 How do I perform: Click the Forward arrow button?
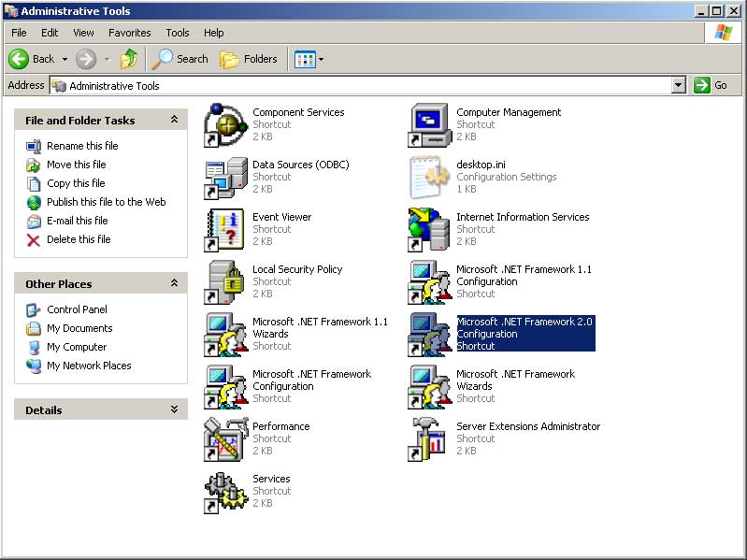tap(86, 59)
